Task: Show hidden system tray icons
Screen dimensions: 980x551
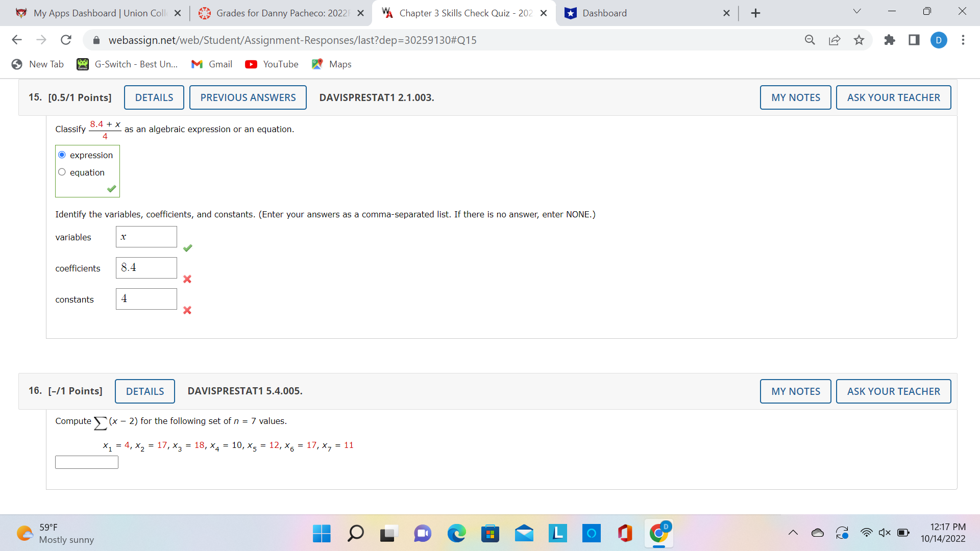Action: pos(793,533)
